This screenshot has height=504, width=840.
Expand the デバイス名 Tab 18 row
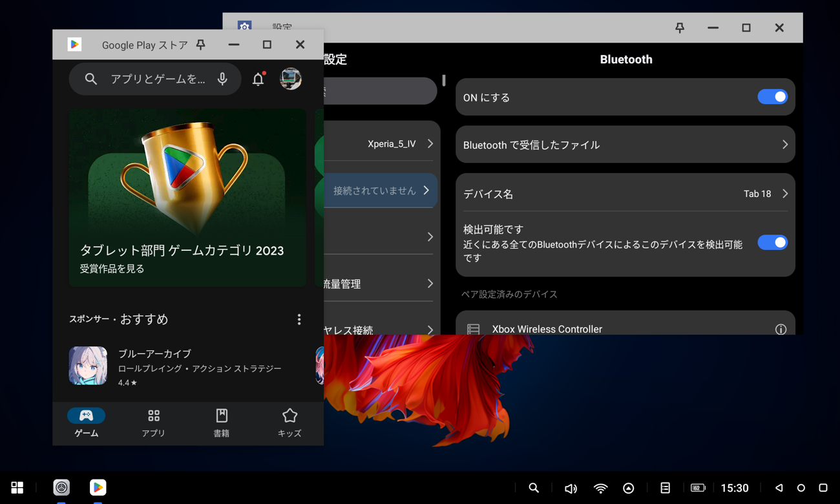coord(625,194)
